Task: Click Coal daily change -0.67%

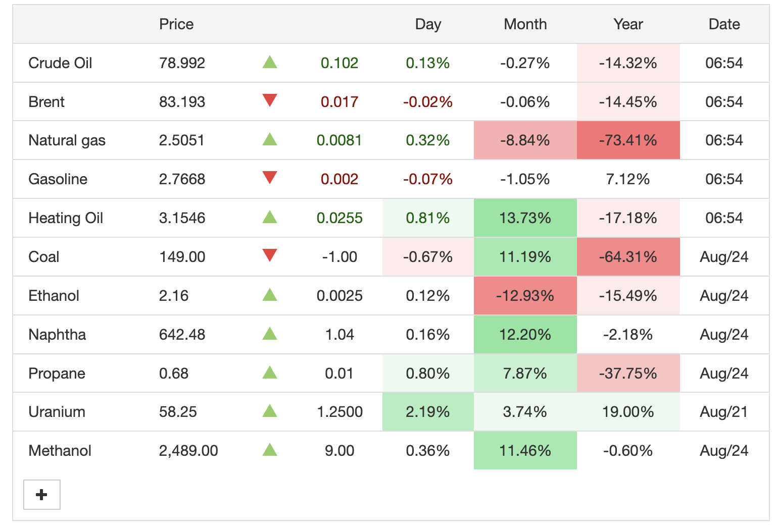Action: tap(428, 257)
